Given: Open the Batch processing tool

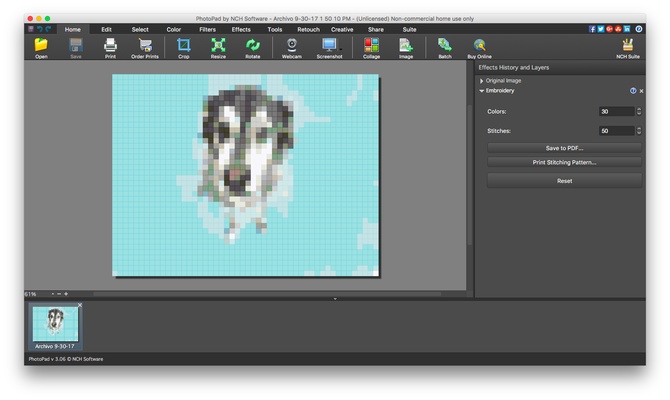Looking at the screenshot, I should click(x=445, y=45).
